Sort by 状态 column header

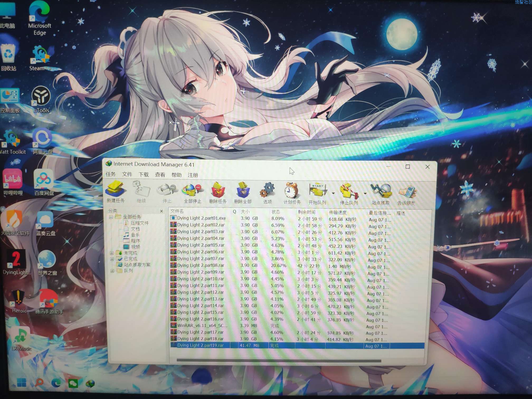(x=283, y=212)
